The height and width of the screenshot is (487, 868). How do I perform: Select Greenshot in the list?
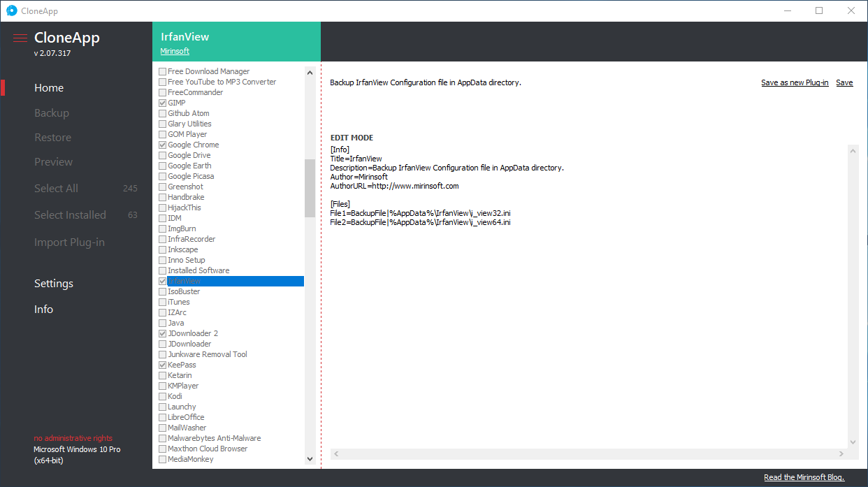point(185,187)
